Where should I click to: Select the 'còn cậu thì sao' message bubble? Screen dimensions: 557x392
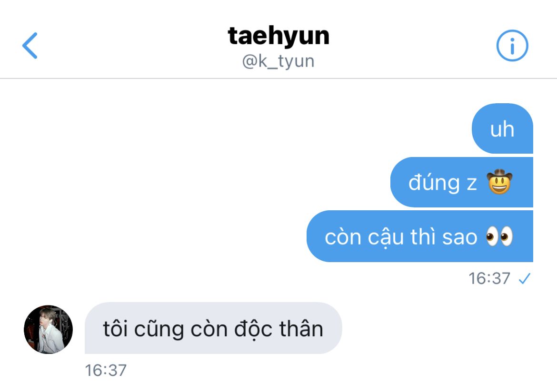coord(420,236)
